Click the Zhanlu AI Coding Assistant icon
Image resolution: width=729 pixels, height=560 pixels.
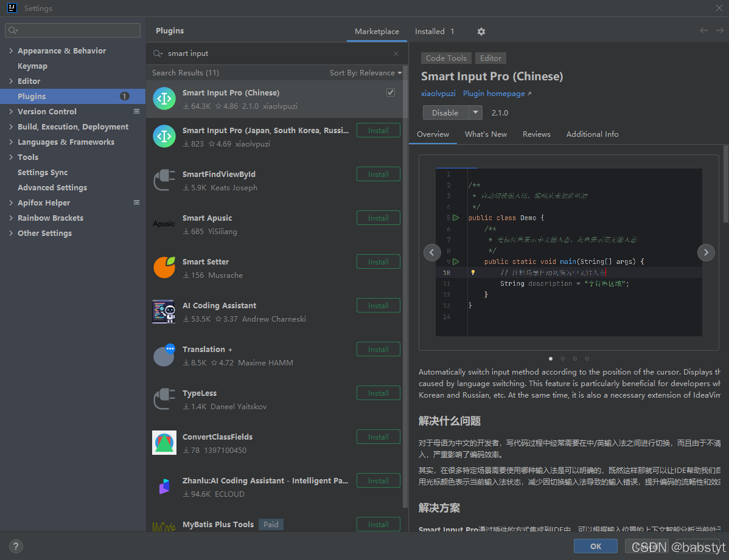click(164, 486)
